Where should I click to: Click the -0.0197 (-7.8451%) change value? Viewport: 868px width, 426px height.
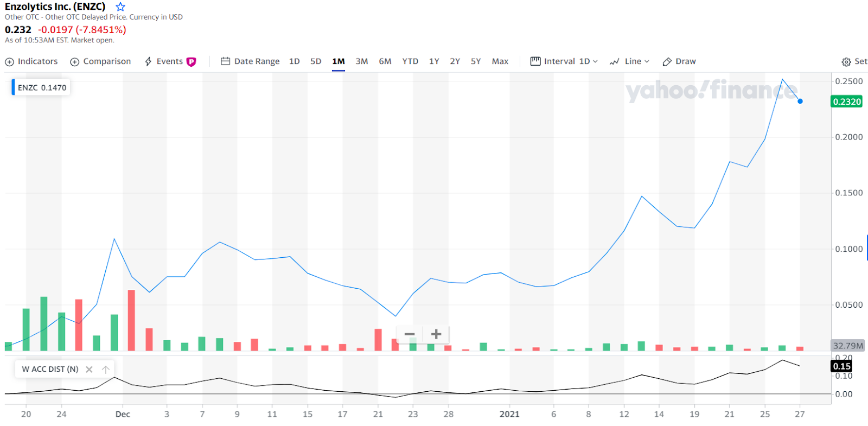pos(82,30)
